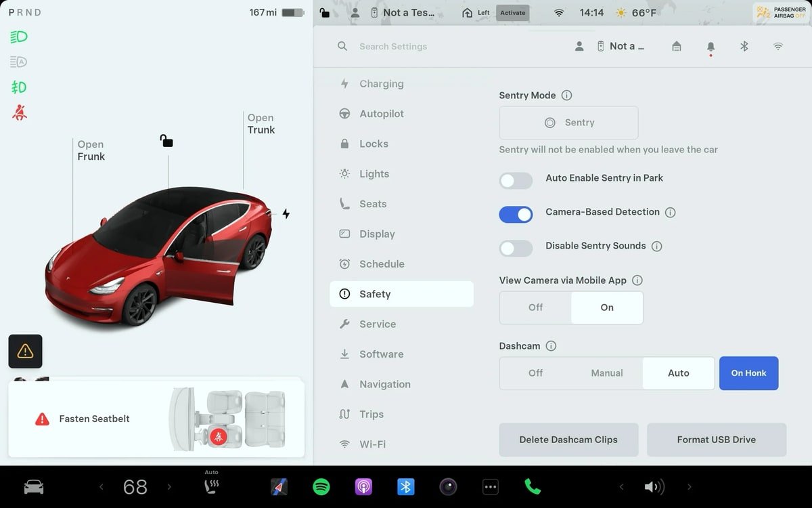Show info for Dashcam
The height and width of the screenshot is (508, 812).
[x=551, y=346]
